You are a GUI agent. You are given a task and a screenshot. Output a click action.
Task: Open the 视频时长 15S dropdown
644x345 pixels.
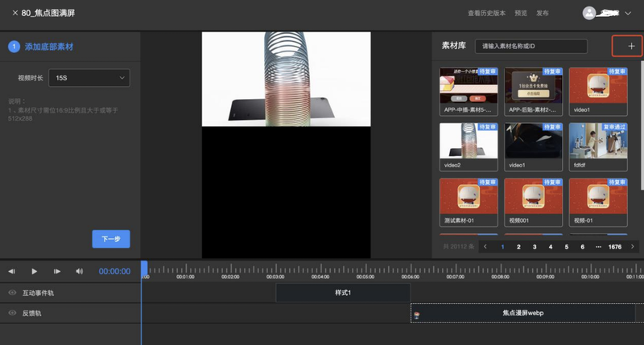click(89, 78)
